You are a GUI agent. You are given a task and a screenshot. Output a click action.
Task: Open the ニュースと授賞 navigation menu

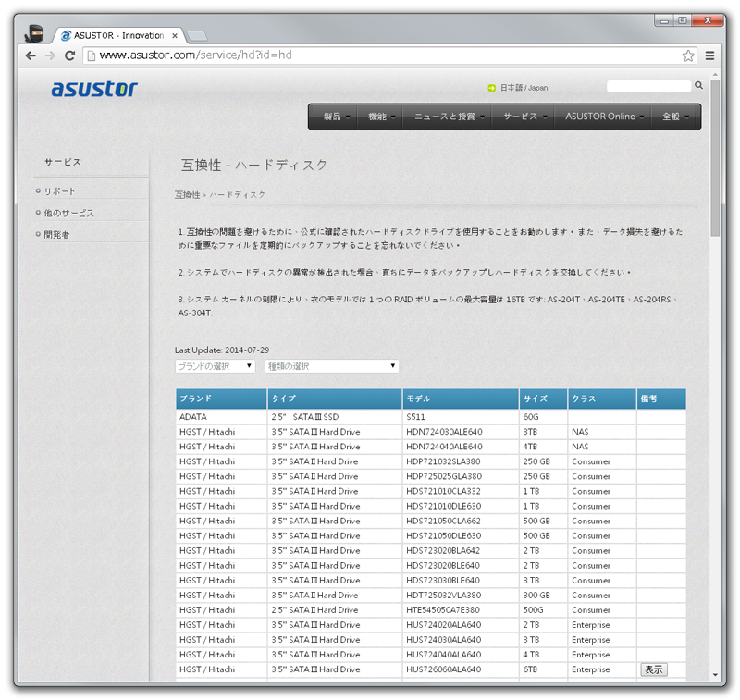(449, 117)
